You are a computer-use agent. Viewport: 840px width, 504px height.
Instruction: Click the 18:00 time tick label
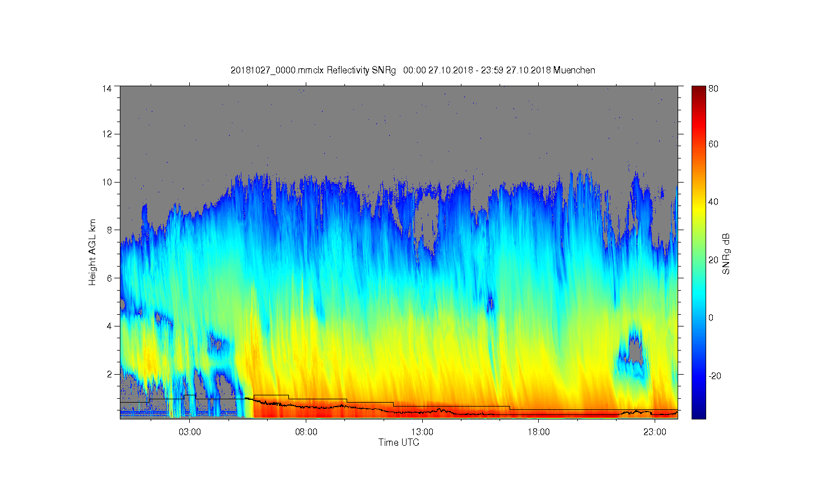coord(538,432)
